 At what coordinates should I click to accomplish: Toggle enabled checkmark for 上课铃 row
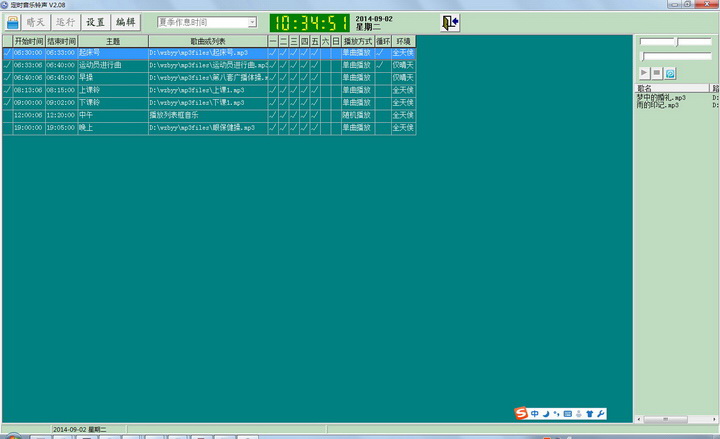[7, 90]
